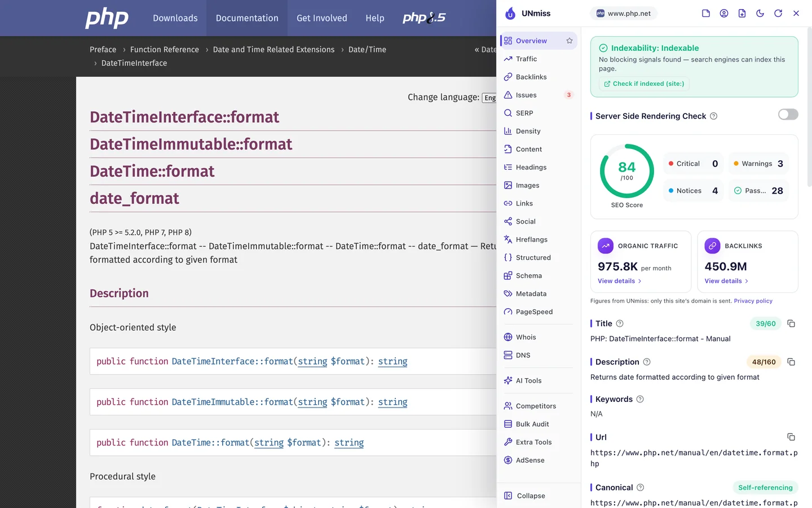Copy the Url using its copy icon

(791, 437)
